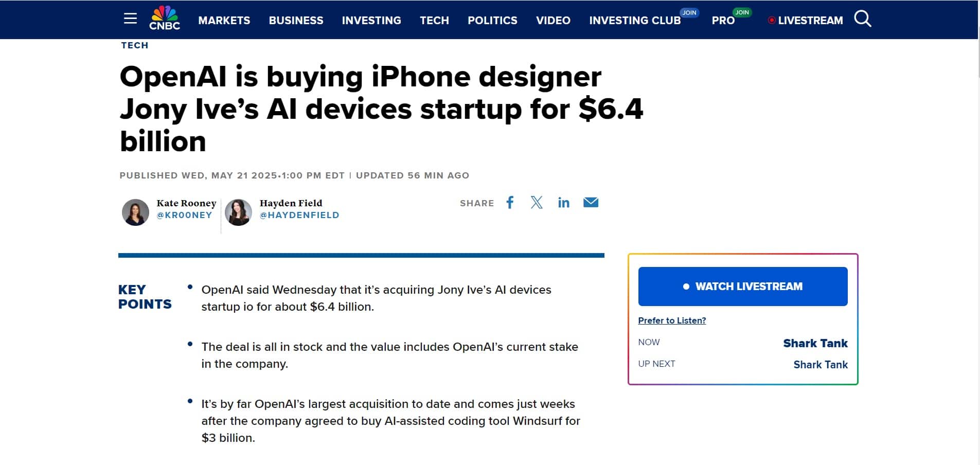
Task: Open the Markets menu
Action: [x=224, y=21]
